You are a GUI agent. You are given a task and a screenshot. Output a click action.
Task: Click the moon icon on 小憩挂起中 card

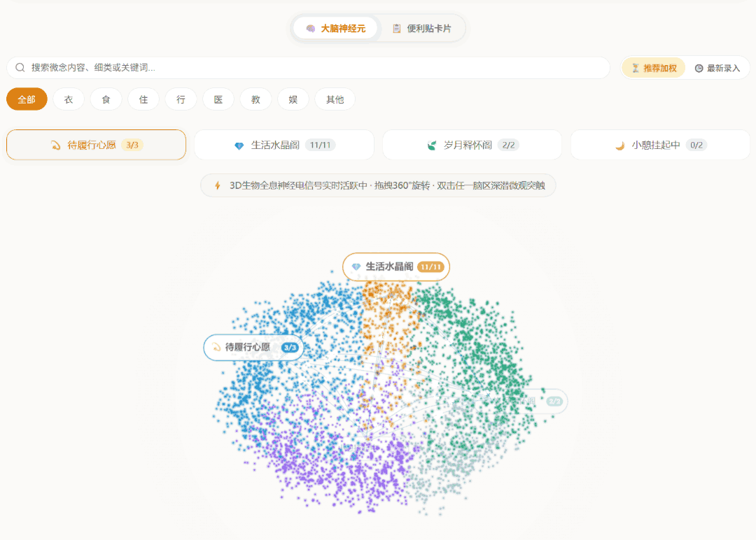click(620, 145)
